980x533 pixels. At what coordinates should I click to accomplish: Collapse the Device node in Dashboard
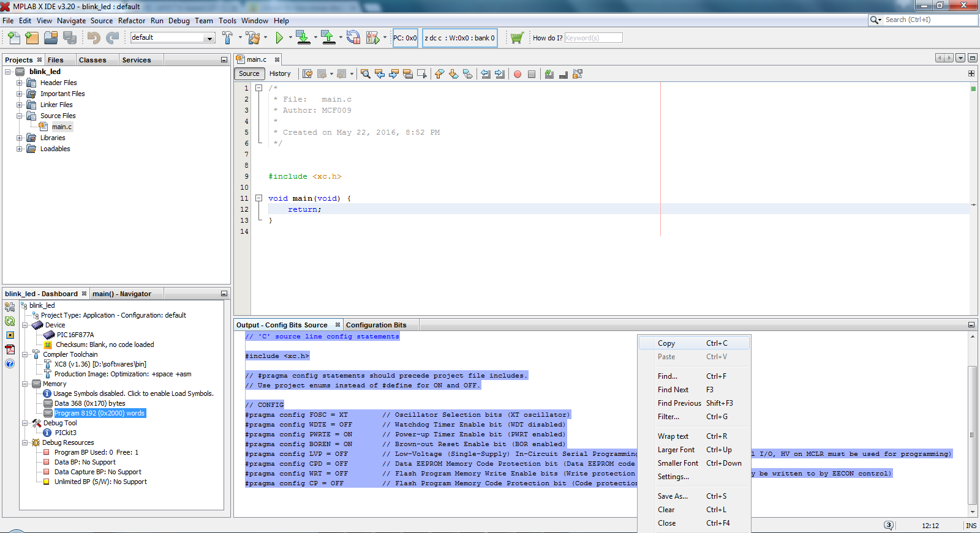click(x=25, y=325)
